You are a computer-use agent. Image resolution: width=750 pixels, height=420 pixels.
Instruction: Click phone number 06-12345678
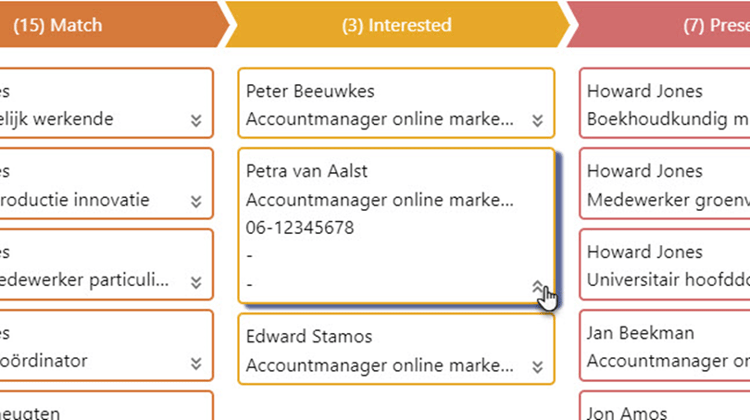pyautogui.click(x=300, y=228)
